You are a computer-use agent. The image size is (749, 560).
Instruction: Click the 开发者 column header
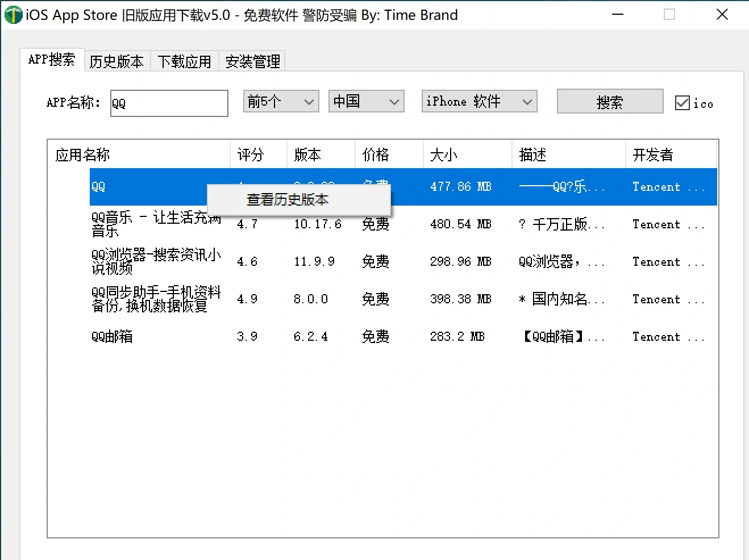[652, 154]
